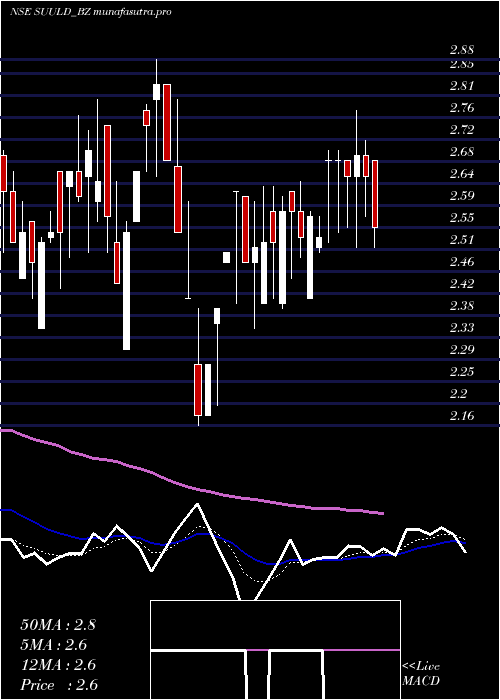Click the 2.25 price value
Viewport: 500px width, 700px height.
tap(462, 371)
